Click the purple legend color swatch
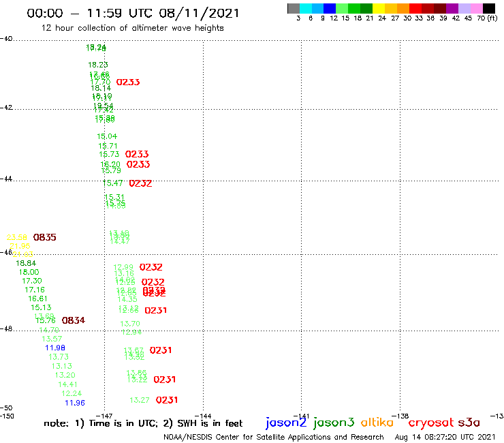 click(452, 8)
